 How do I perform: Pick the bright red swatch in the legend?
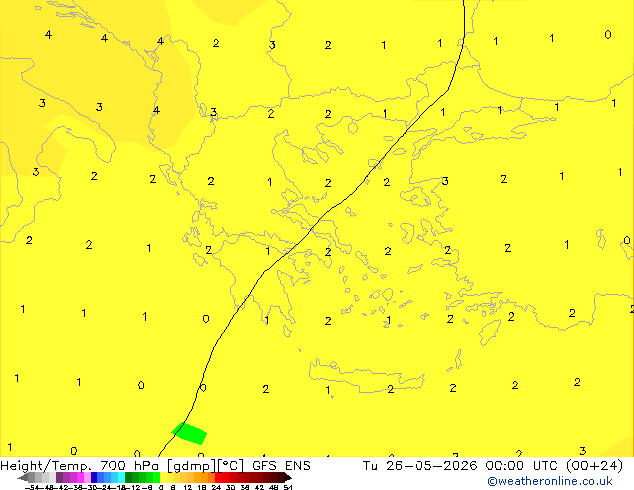point(218,477)
